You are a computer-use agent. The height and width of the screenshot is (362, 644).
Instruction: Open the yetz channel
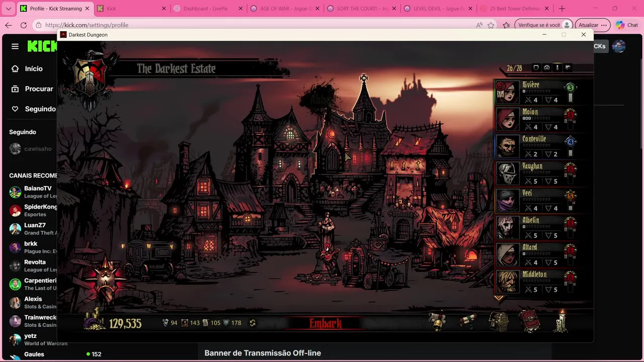click(x=32, y=339)
